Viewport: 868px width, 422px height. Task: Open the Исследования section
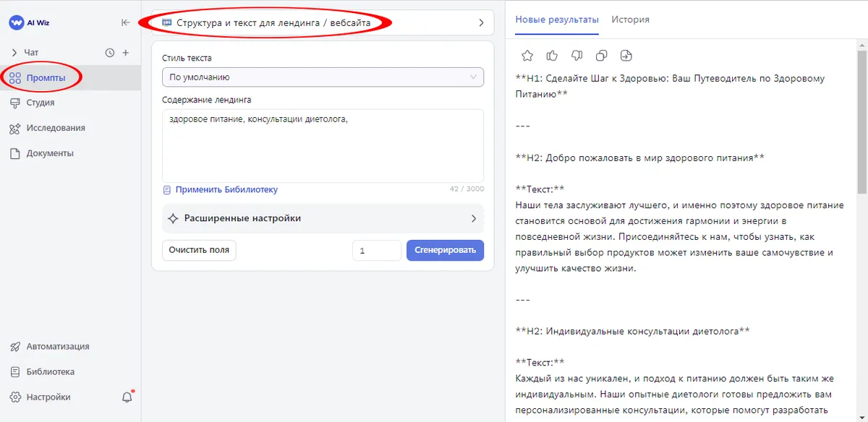coord(54,128)
